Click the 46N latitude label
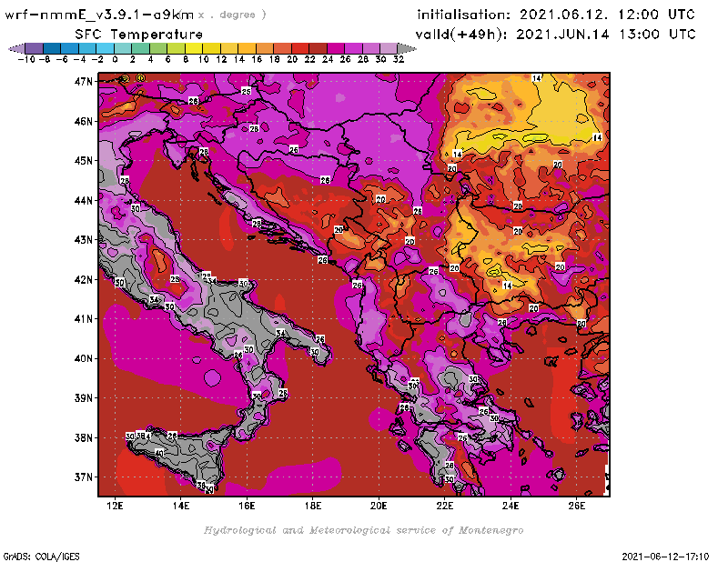The height and width of the screenshot is (562, 728). pos(84,122)
